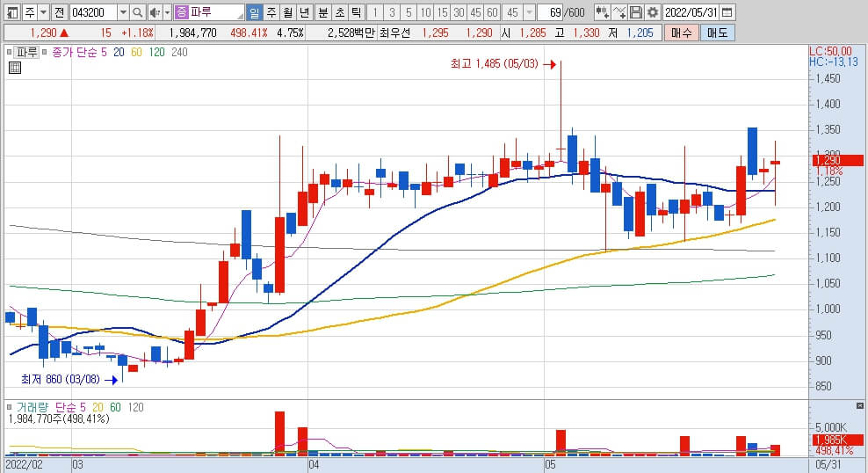Viewport: 868px width, 473px height.
Task: Click the speaker sound alert icon
Action: pos(155,12)
